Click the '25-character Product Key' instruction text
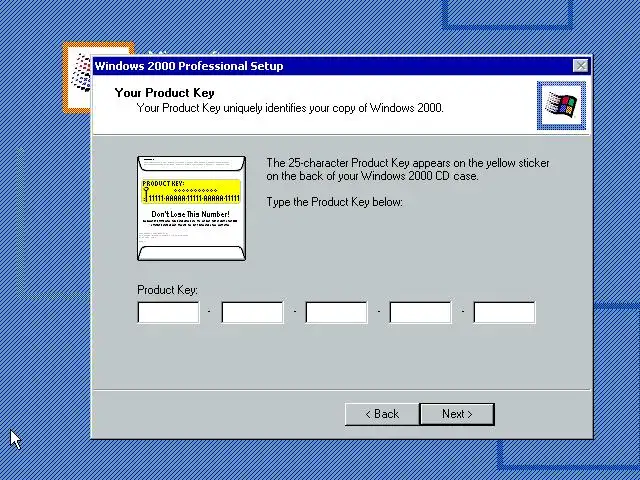Screen dimensions: 640x480 [x=408, y=169]
